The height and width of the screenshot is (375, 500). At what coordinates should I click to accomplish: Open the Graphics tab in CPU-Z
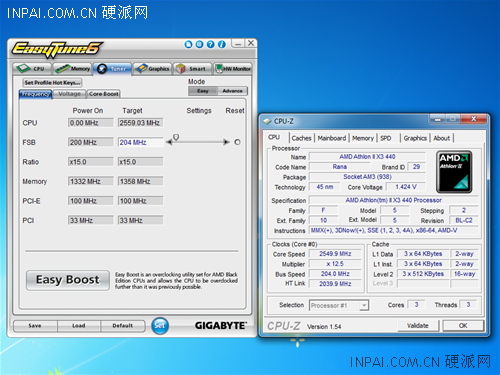[415, 138]
